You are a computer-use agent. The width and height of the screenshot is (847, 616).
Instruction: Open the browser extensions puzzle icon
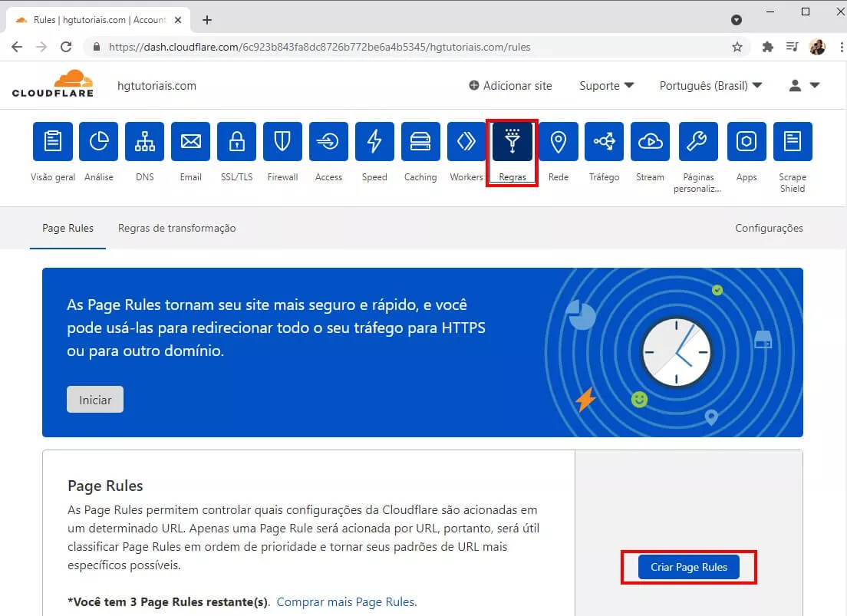coord(767,47)
